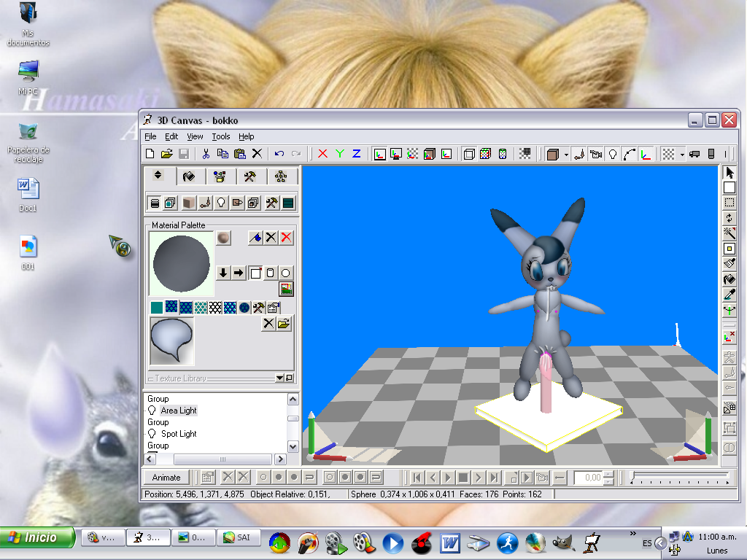This screenshot has height=560, width=747.
Task: Select the eyedropper tool in right toolbar
Action: tap(729, 295)
